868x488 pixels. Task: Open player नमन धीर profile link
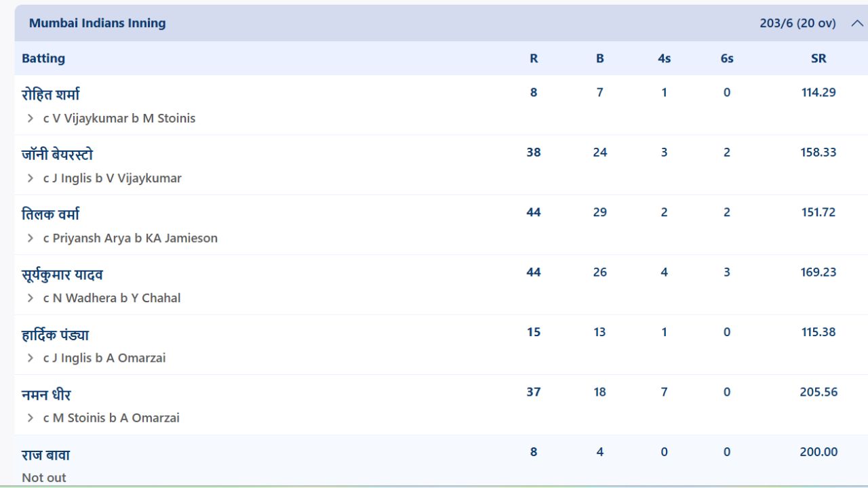click(x=46, y=394)
